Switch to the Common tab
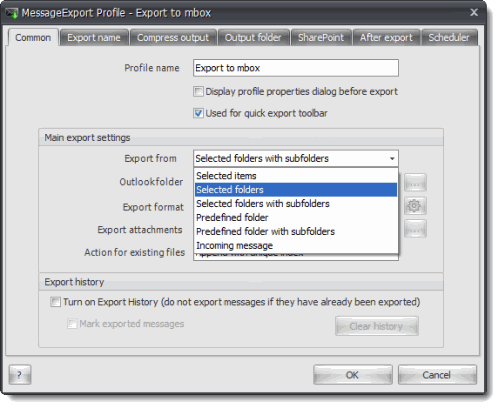The image size is (500, 408). (33, 37)
